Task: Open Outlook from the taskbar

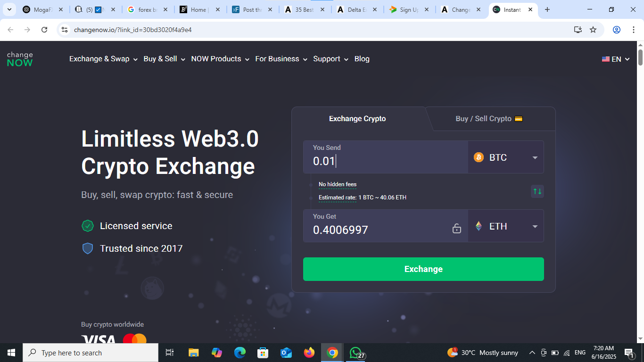Action: pyautogui.click(x=286, y=353)
